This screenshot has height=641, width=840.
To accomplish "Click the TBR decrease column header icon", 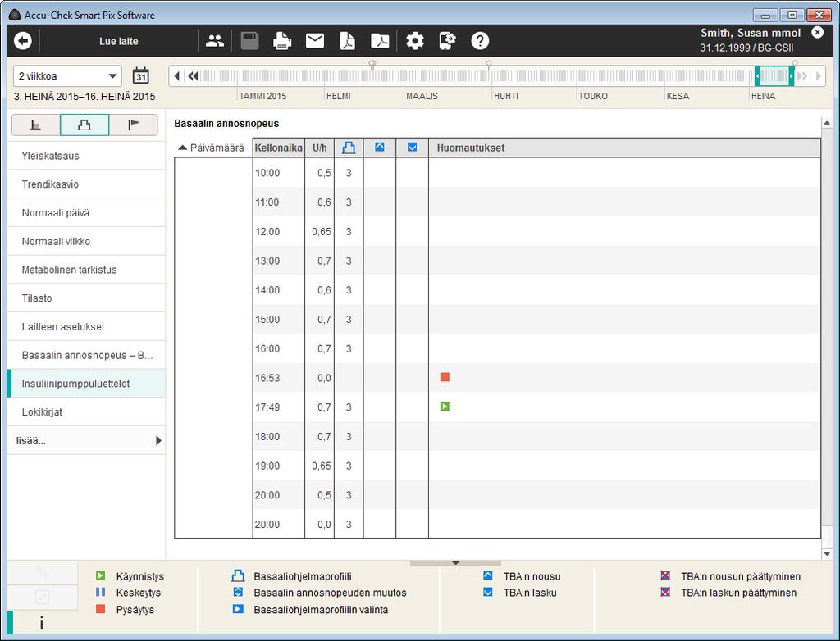I will [x=412, y=147].
